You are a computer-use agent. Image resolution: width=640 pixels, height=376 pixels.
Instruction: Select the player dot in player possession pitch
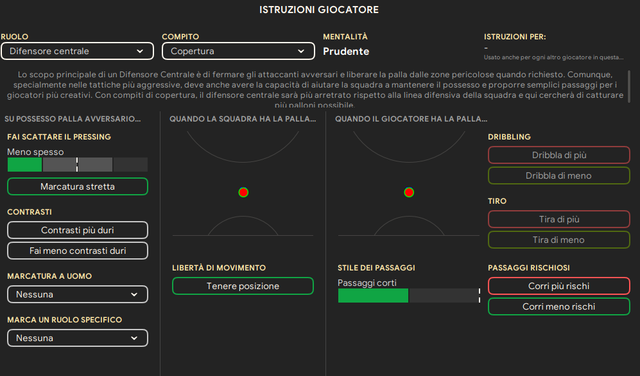(409, 192)
